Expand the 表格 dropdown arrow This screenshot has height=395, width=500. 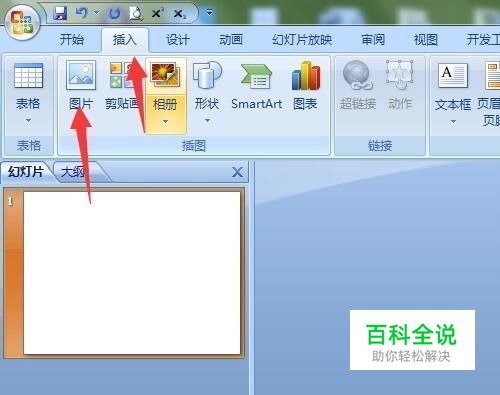(28, 120)
